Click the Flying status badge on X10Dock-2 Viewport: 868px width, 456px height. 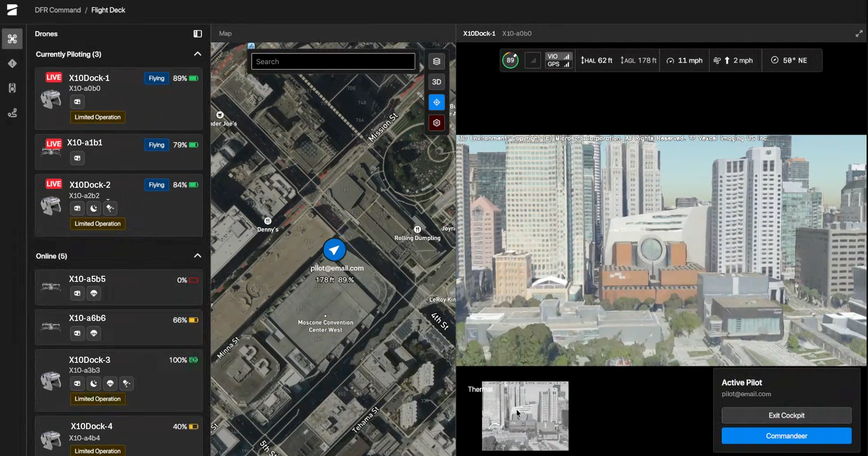[x=157, y=185]
